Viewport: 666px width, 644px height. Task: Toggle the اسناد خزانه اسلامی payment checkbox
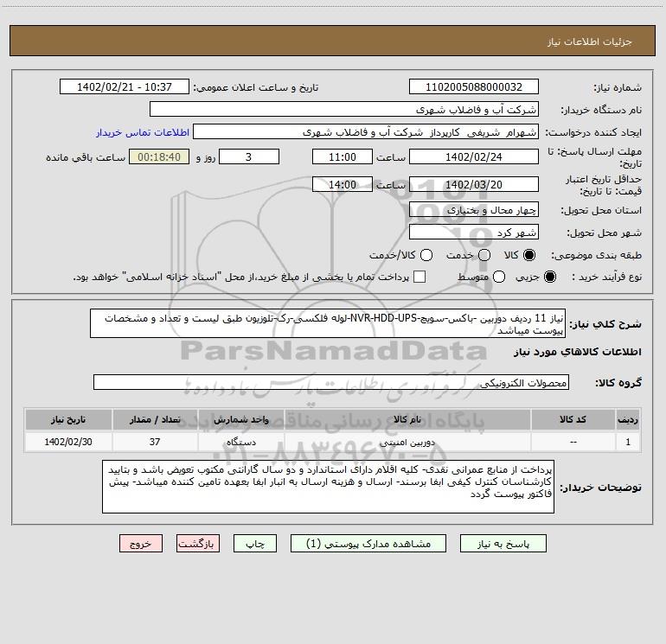(x=419, y=277)
